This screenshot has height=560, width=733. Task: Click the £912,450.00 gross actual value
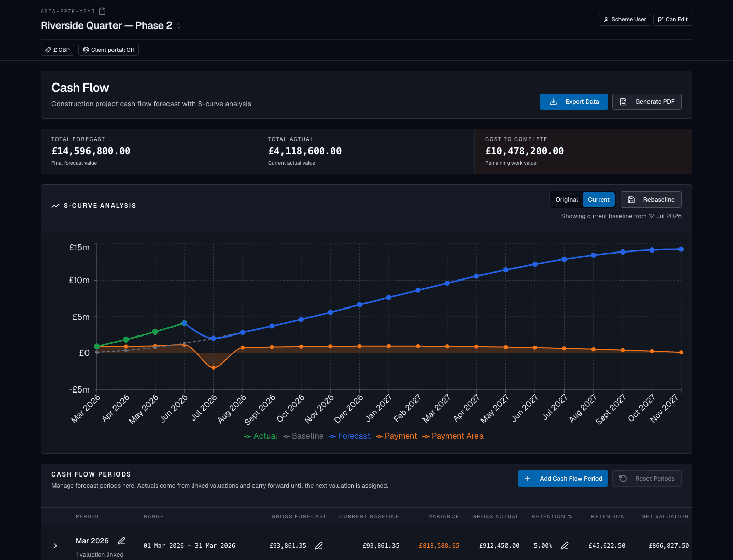499,546
